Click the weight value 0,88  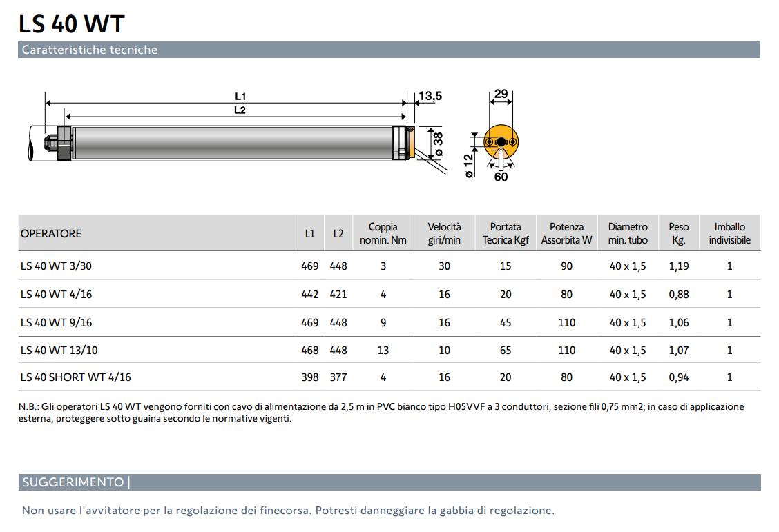click(679, 294)
